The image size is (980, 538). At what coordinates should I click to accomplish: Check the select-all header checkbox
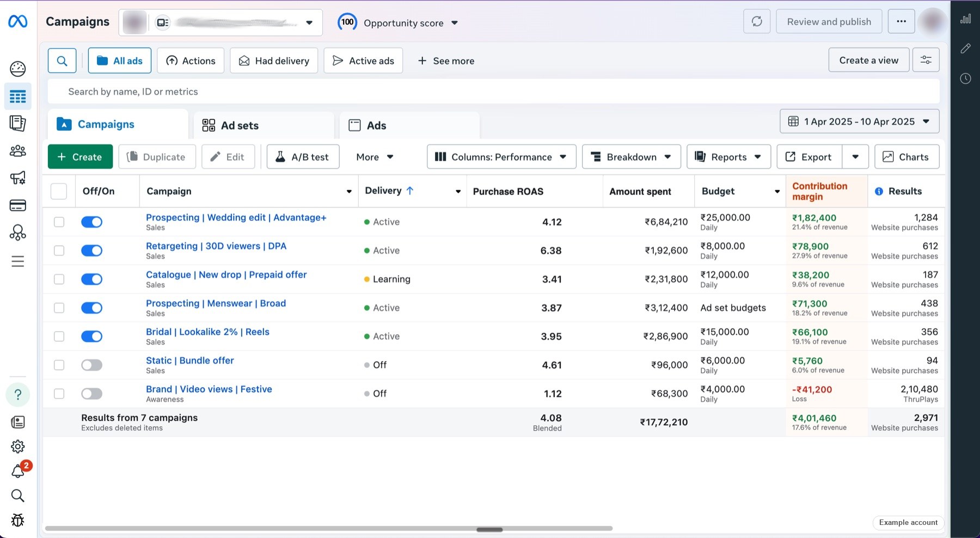[x=59, y=191]
